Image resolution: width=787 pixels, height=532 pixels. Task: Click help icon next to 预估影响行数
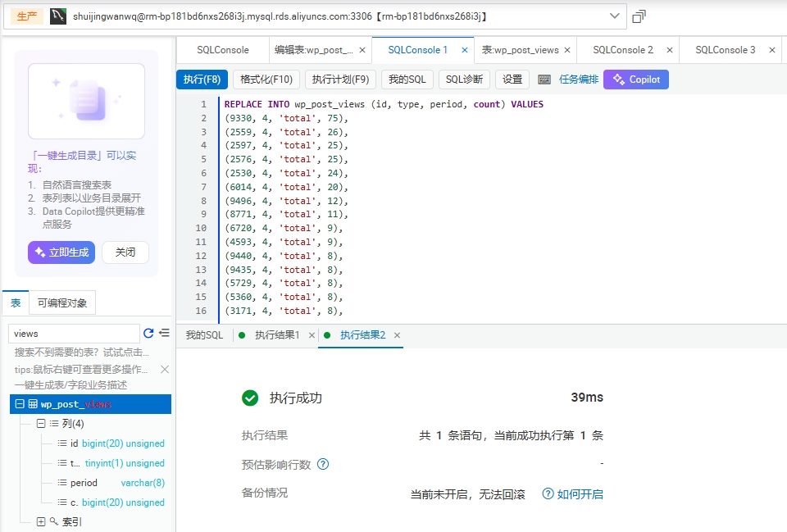click(323, 464)
